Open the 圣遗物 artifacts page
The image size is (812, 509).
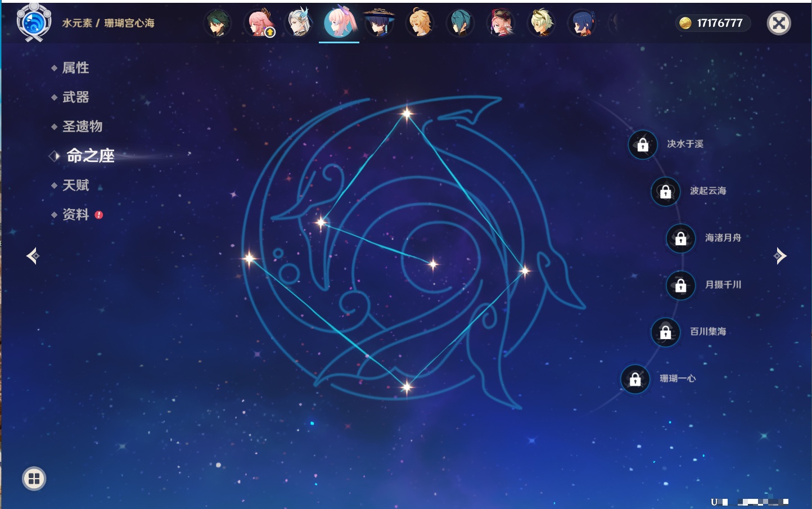coord(82,127)
